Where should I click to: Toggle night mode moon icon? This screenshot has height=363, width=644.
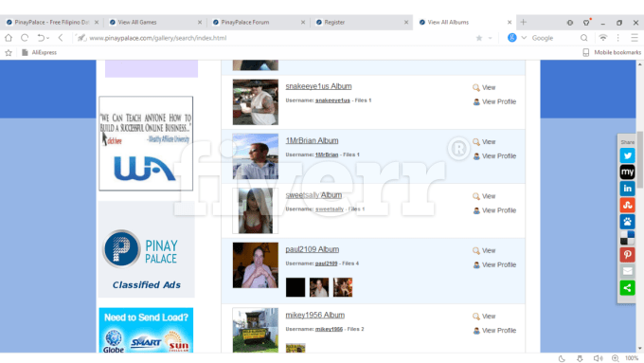562,358
